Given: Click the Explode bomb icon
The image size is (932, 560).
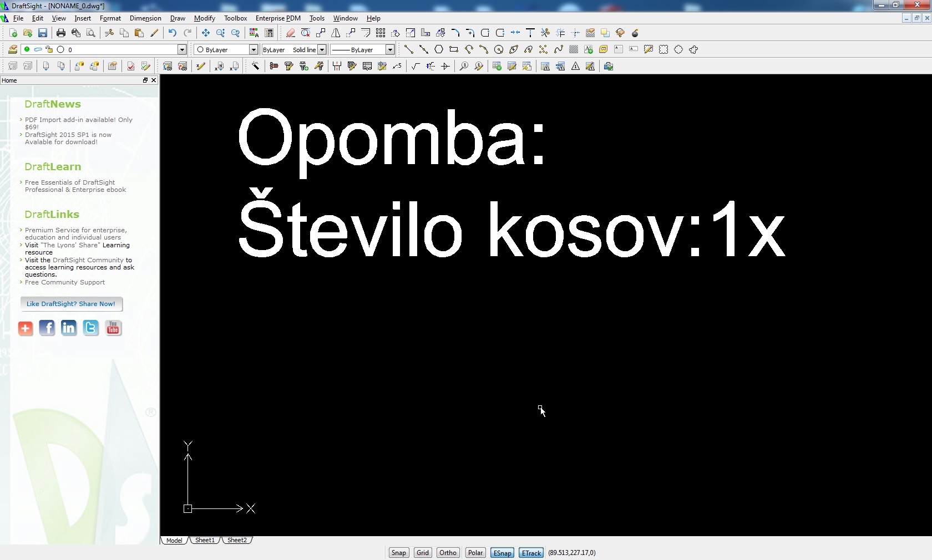Looking at the screenshot, I should pyautogui.click(x=635, y=33).
